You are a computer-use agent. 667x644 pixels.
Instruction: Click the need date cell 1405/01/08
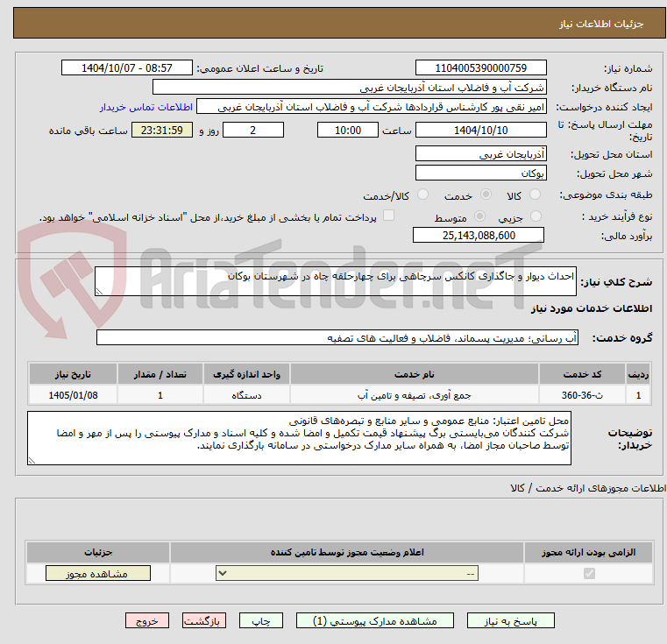click(73, 395)
